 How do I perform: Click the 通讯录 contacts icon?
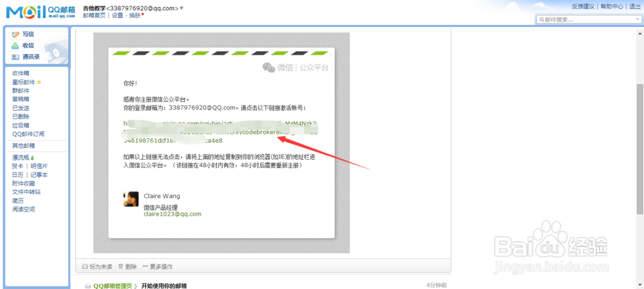tap(15, 57)
